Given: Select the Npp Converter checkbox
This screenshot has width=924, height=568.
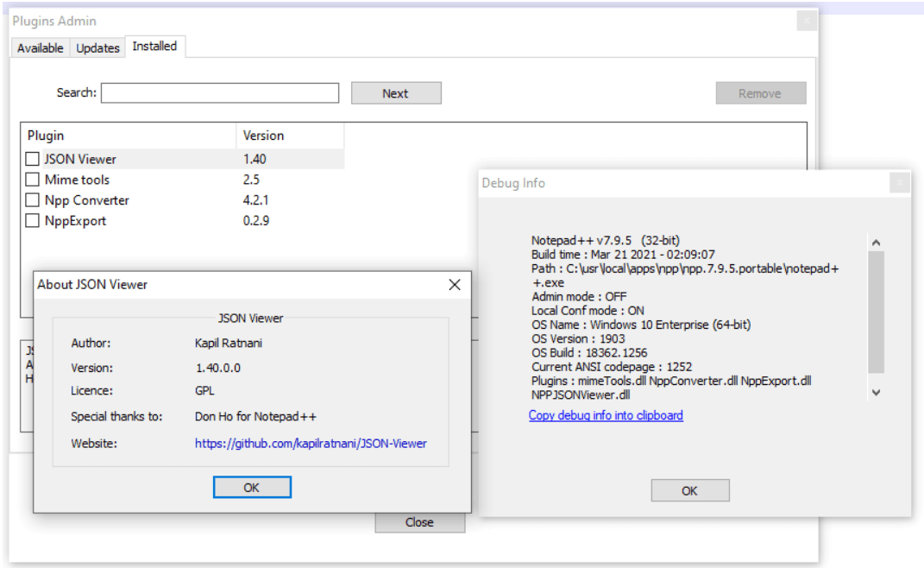Looking at the screenshot, I should tap(32, 200).
